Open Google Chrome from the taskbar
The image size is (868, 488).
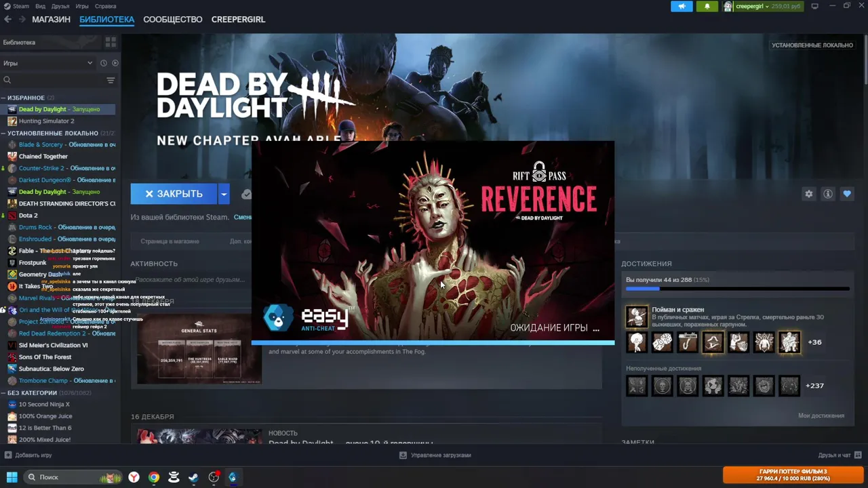point(154,477)
